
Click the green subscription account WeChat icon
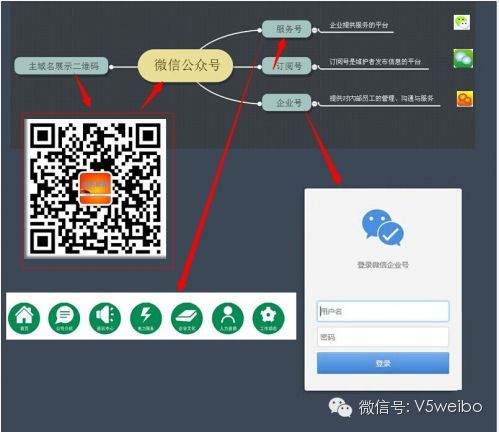pos(463,59)
